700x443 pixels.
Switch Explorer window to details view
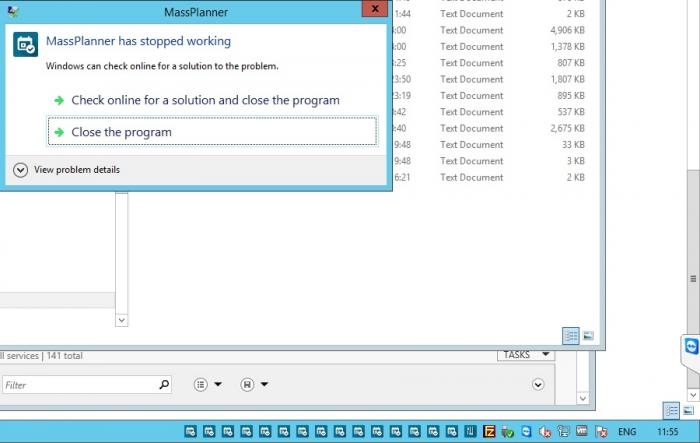[x=571, y=336]
